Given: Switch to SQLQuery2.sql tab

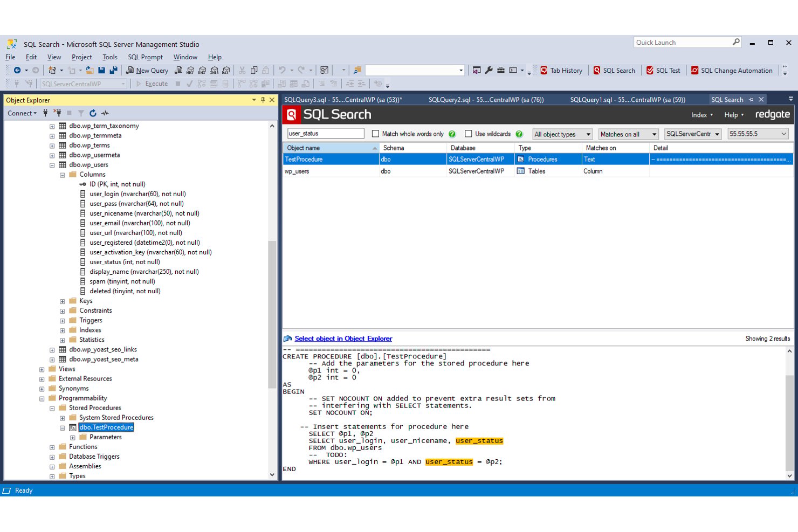Looking at the screenshot, I should (x=486, y=100).
